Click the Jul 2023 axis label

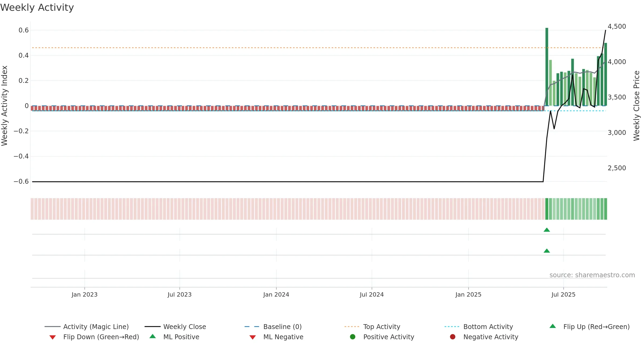click(180, 294)
